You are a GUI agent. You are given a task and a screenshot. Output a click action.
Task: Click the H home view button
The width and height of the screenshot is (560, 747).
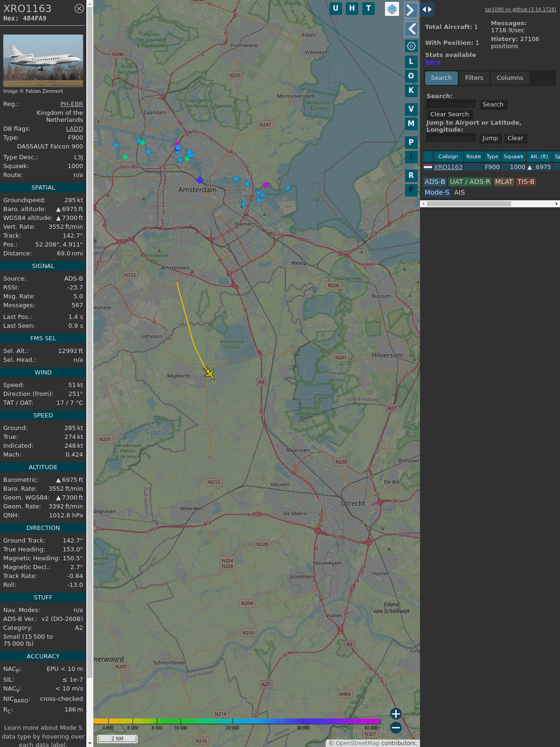click(352, 8)
